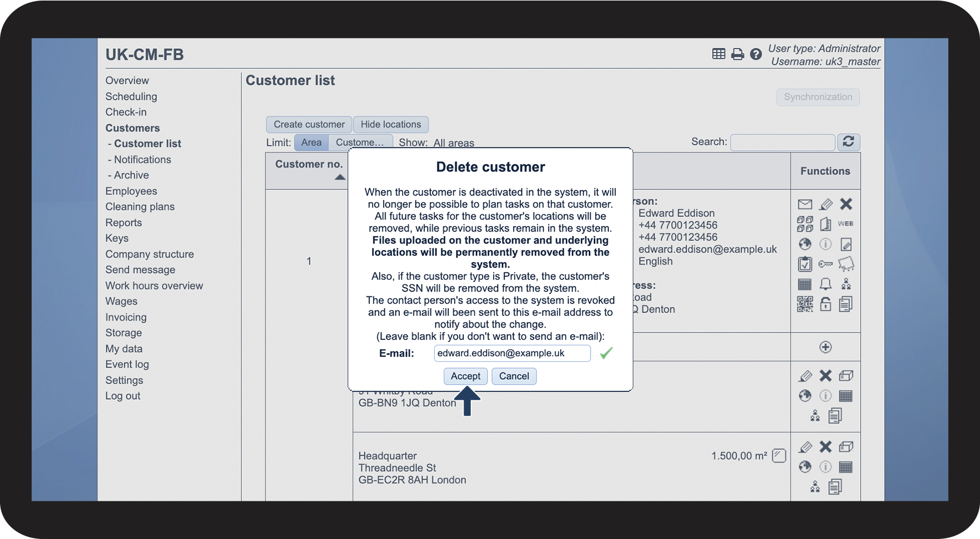Click the refresh button beside Search field
Viewport: 980px width, 539px height.
[848, 142]
